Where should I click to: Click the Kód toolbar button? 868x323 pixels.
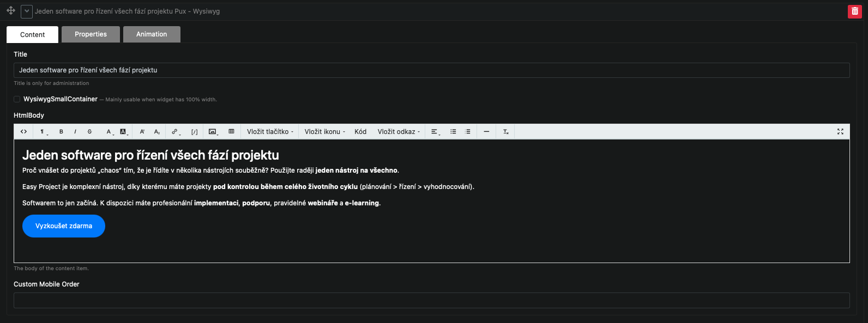360,132
